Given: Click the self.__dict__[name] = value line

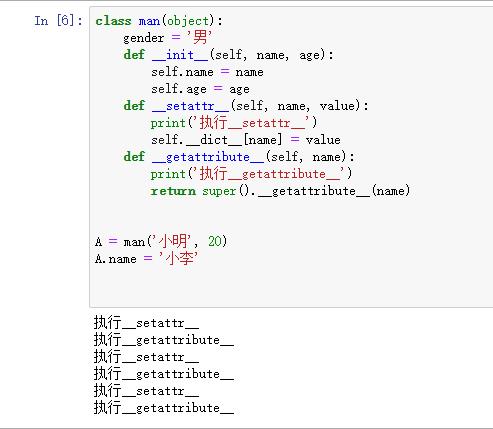Looking at the screenshot, I should (246, 140).
